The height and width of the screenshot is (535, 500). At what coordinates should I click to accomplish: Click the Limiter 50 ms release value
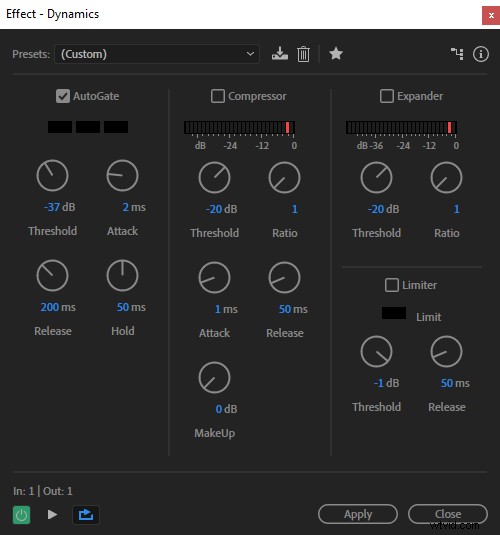point(455,383)
